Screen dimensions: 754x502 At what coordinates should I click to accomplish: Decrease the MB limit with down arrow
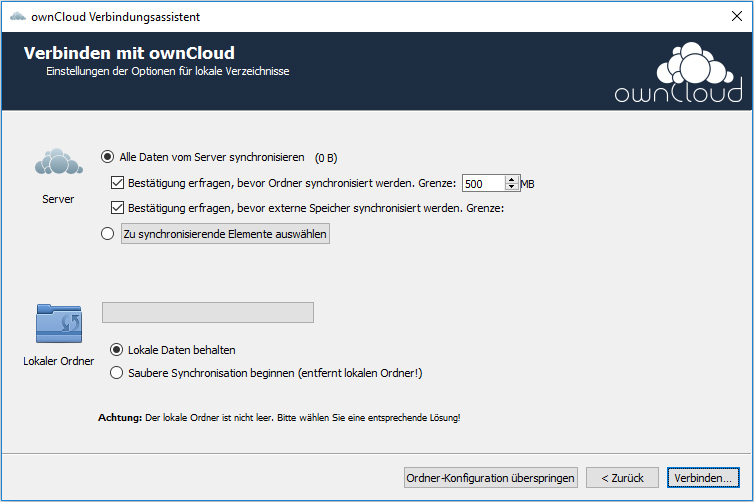point(512,187)
